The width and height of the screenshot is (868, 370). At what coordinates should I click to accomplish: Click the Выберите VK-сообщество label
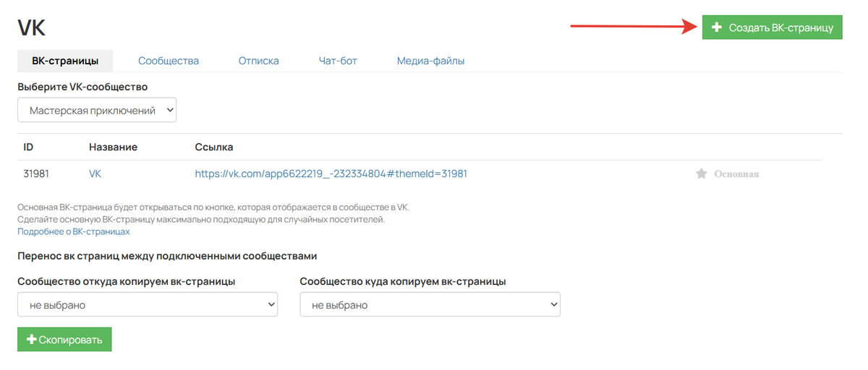(82, 87)
